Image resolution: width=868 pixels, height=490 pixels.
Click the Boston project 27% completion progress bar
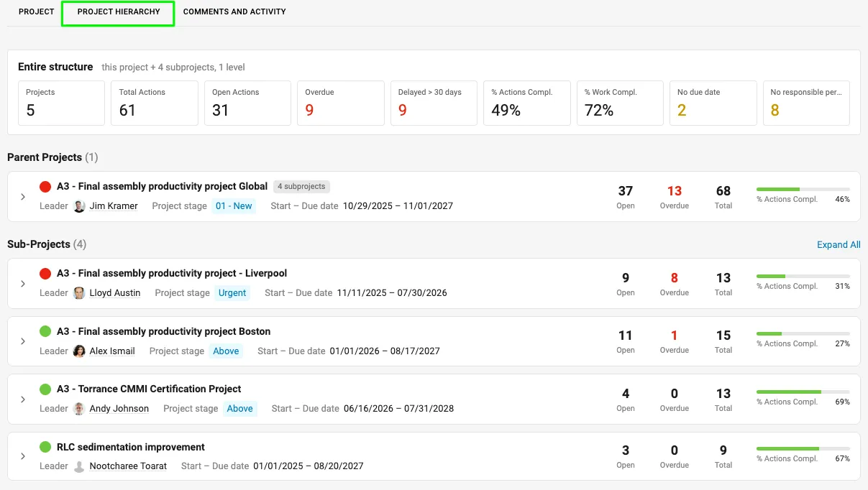point(803,334)
